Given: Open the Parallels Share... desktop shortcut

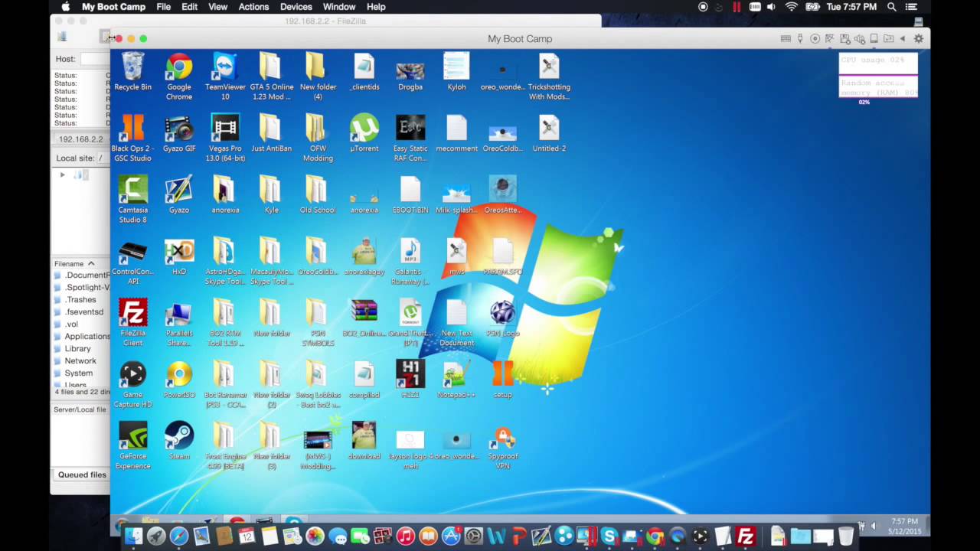Looking at the screenshot, I should pyautogui.click(x=179, y=323).
